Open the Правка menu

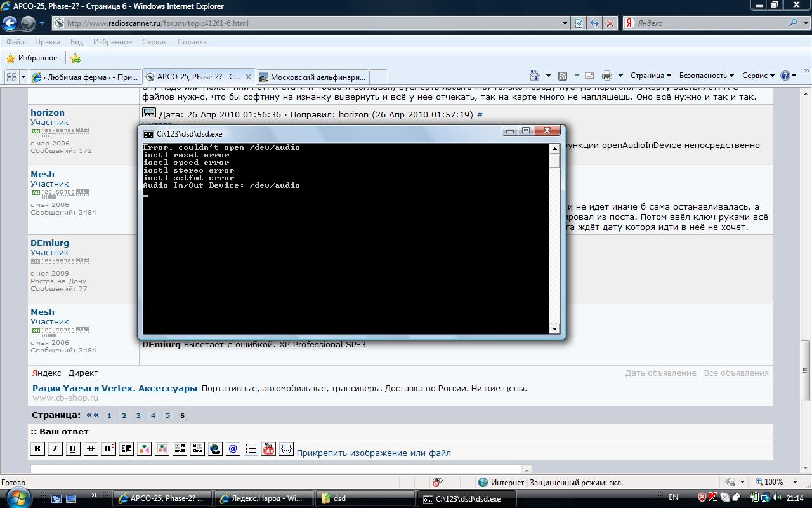[x=48, y=42]
